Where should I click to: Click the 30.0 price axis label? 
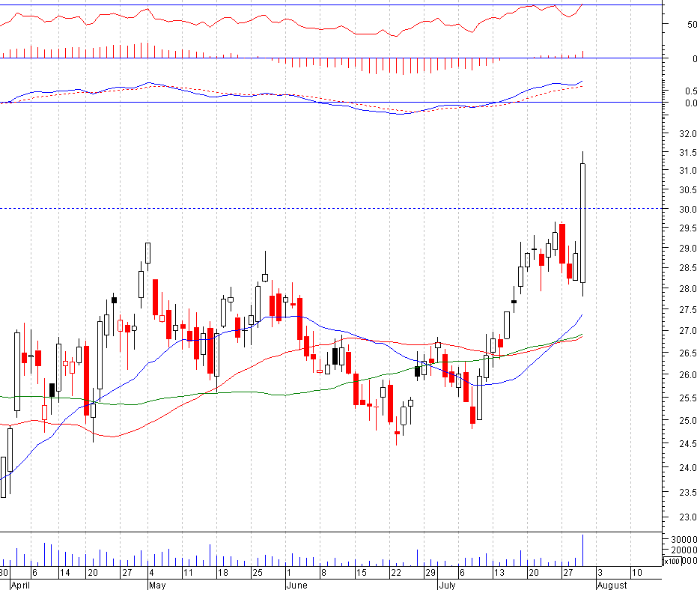pyautogui.click(x=687, y=209)
